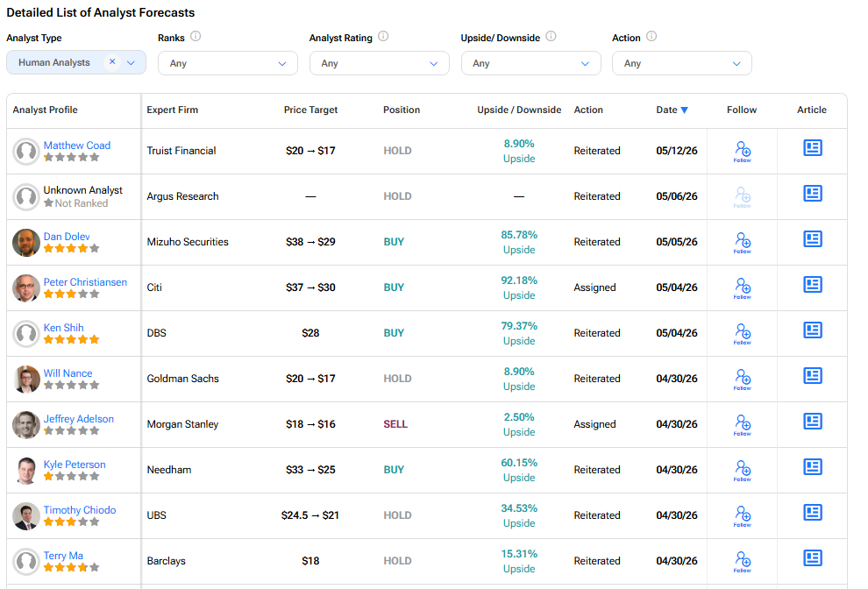Open article for Ken Shih's DBS forecast
868x589 pixels.
pyautogui.click(x=812, y=330)
